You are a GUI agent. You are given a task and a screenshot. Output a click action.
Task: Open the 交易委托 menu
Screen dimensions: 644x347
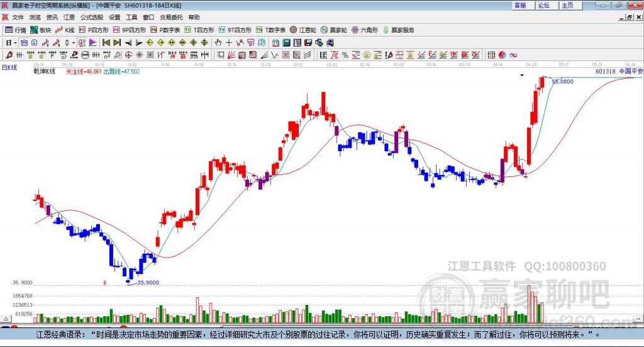tap(171, 17)
